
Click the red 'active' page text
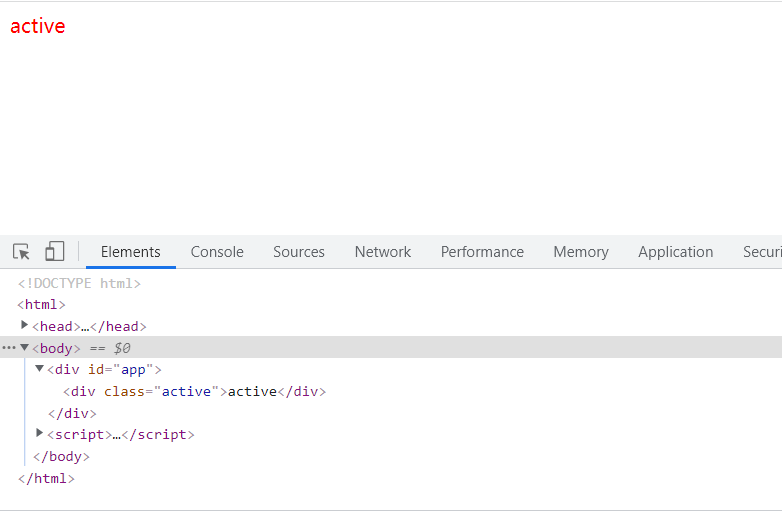tap(38, 26)
